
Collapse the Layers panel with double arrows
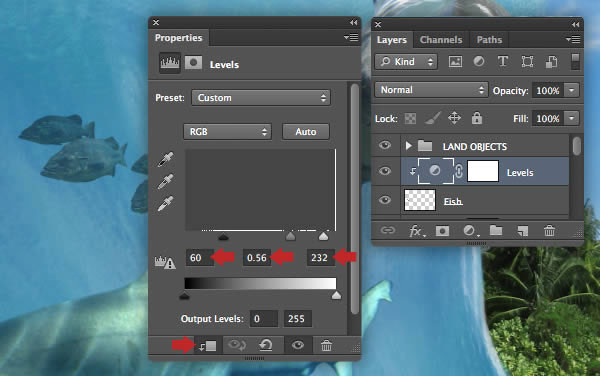pyautogui.click(x=575, y=24)
